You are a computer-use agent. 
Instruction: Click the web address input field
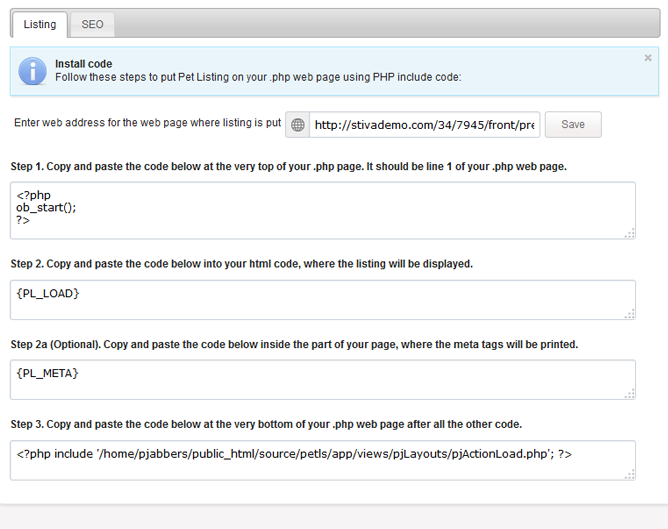tap(424, 125)
